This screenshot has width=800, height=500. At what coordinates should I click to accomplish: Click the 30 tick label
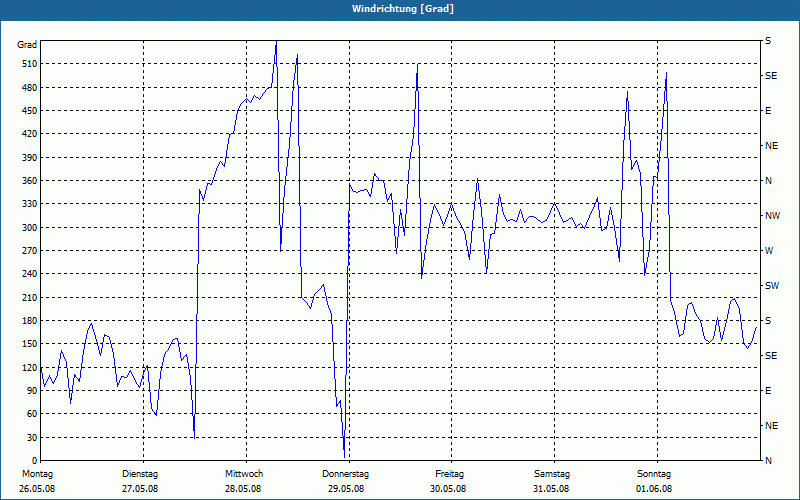[32, 437]
